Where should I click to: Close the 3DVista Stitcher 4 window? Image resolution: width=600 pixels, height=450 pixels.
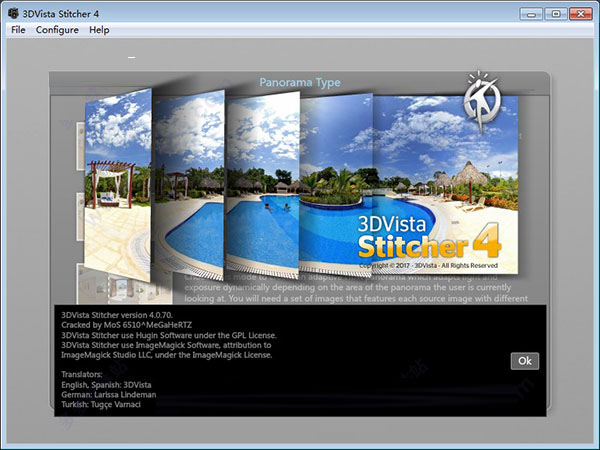click(x=580, y=14)
